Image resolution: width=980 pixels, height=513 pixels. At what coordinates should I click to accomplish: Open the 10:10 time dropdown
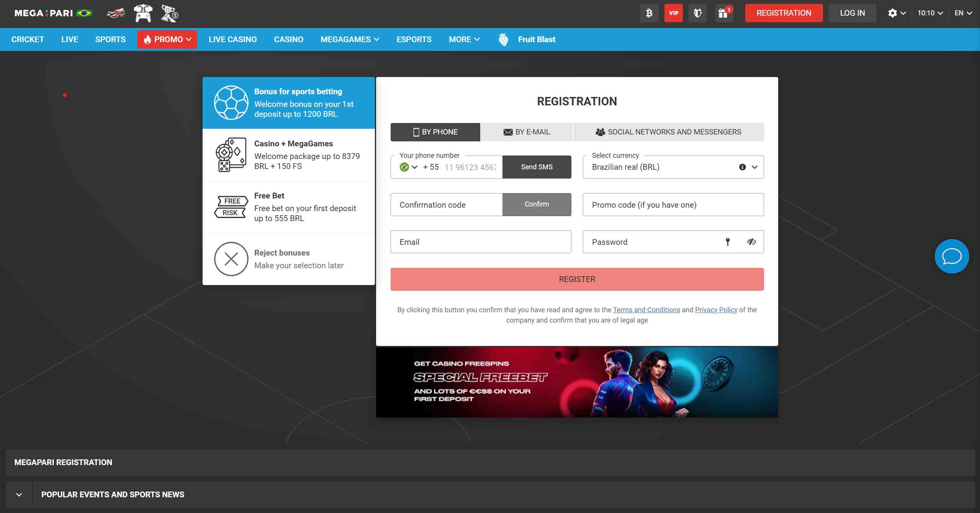[930, 13]
